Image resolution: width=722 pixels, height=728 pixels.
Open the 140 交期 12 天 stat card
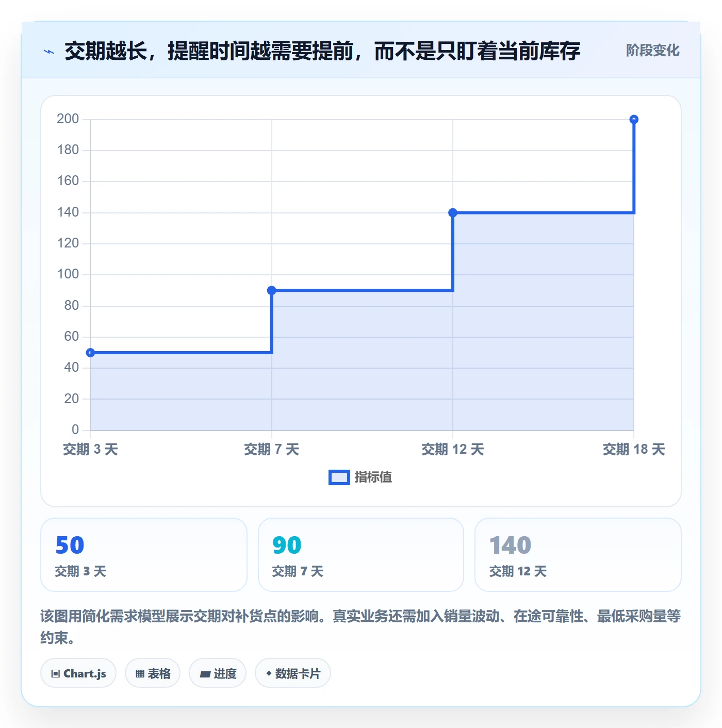pyautogui.click(x=578, y=555)
